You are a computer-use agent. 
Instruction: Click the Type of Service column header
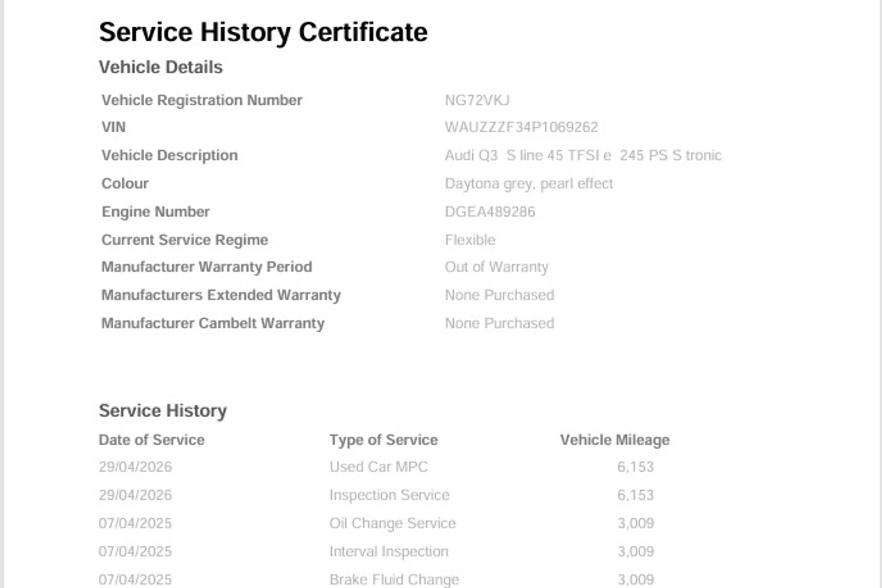383,440
